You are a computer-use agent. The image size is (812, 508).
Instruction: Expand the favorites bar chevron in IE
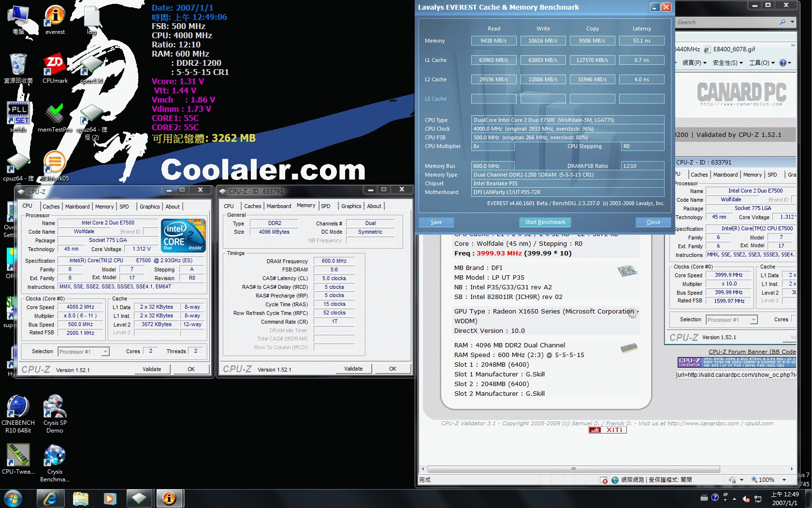[793, 45]
